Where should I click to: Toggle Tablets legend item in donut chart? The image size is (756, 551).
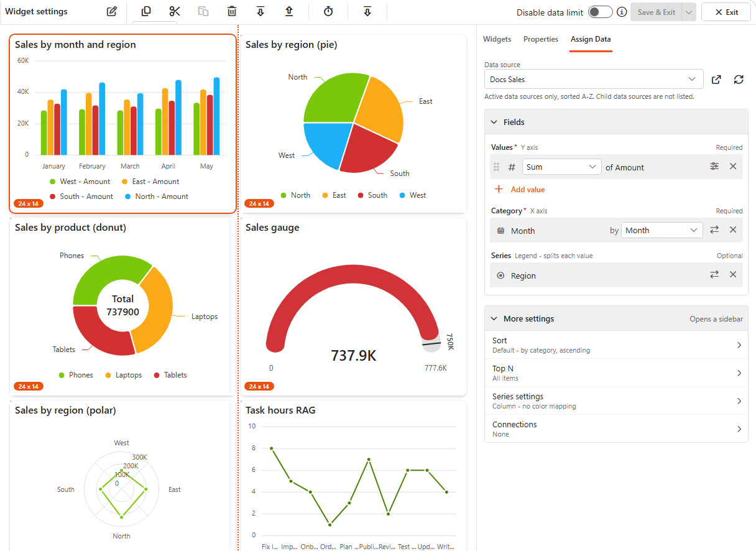pyautogui.click(x=170, y=375)
